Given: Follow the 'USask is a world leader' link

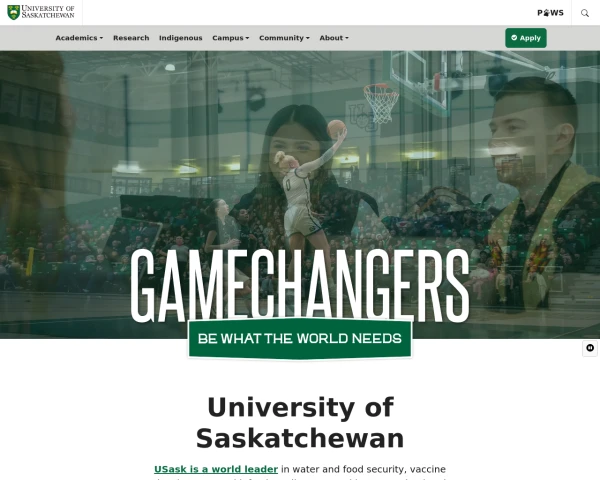Looking at the screenshot, I should (x=216, y=469).
